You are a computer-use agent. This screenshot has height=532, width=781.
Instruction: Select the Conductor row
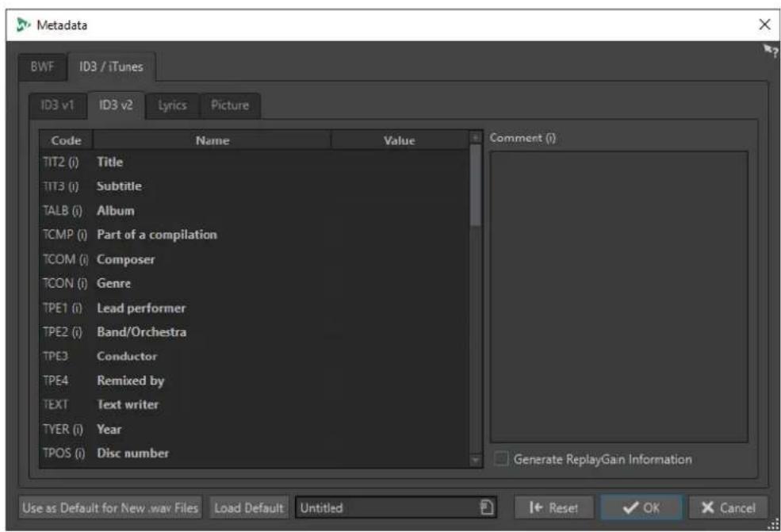255,356
